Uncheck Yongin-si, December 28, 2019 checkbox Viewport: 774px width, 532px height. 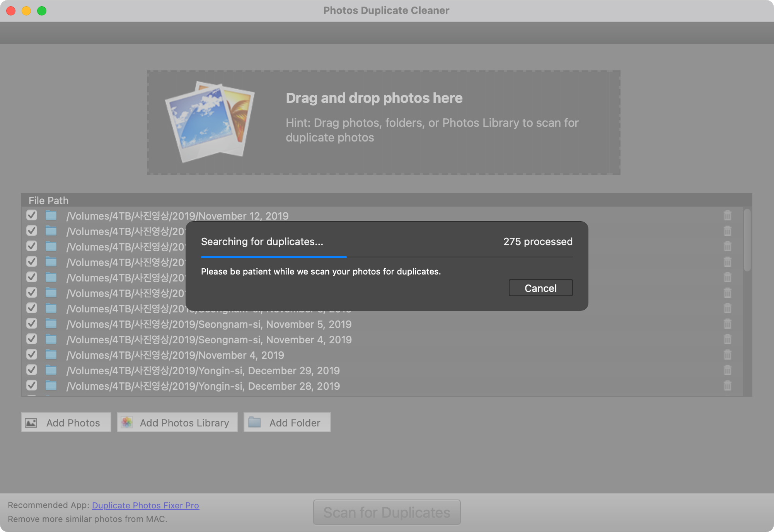32,385
